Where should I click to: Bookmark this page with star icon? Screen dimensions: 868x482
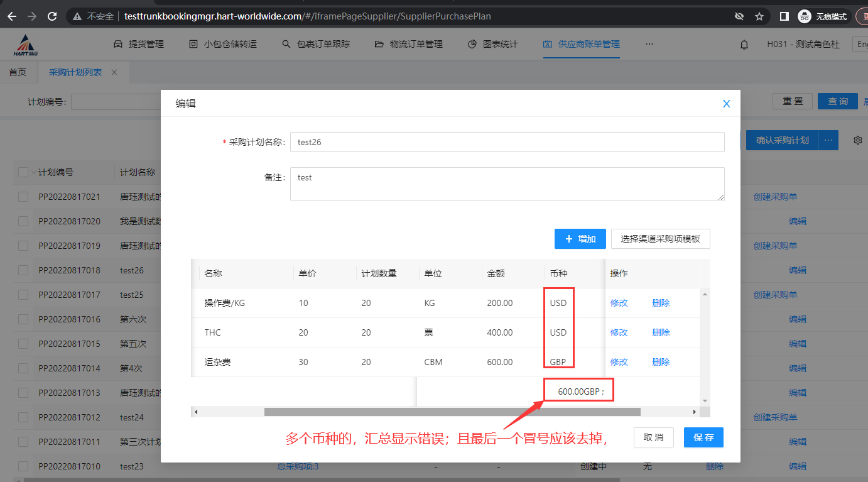tap(759, 16)
